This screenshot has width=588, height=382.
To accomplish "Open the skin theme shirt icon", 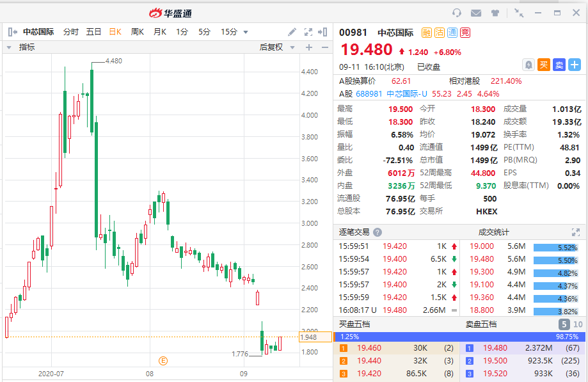I will tap(495, 13).
